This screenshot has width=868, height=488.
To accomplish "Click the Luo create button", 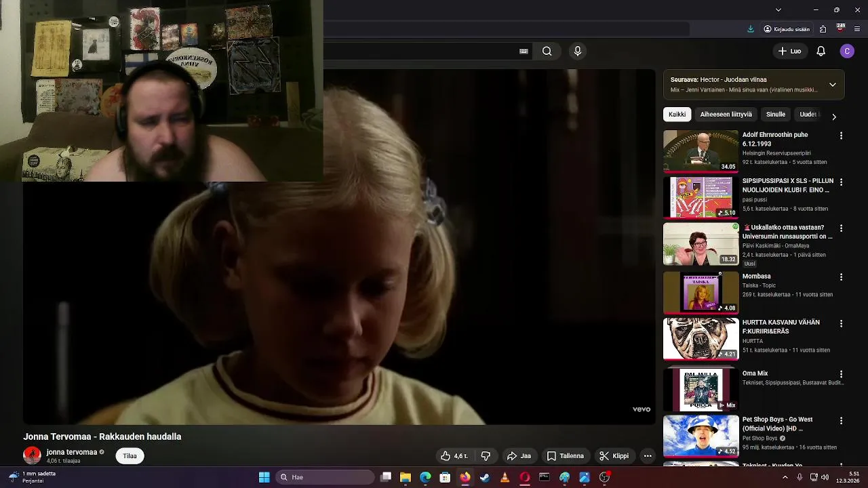I will pos(790,51).
